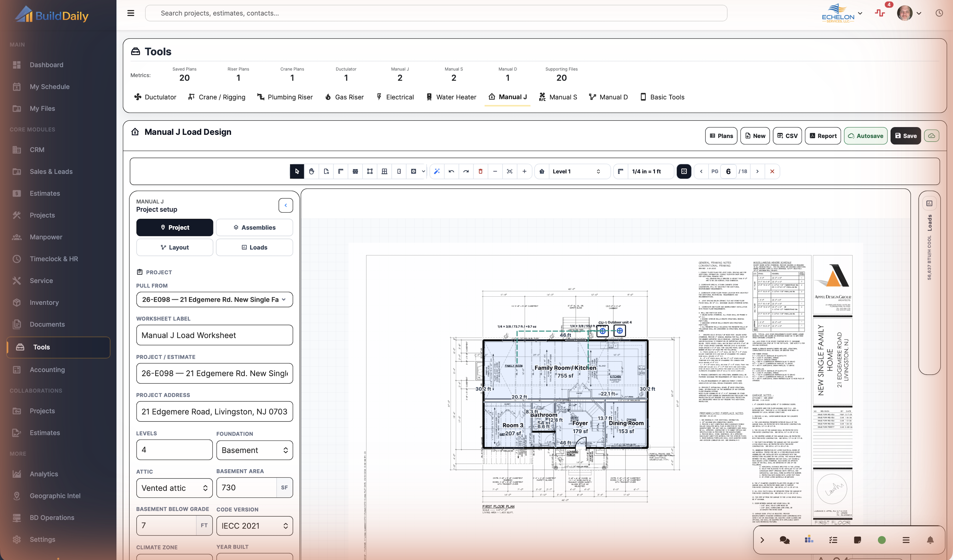Screen dimensions: 953x560
Task: Select the window placement tool
Action: point(384,171)
